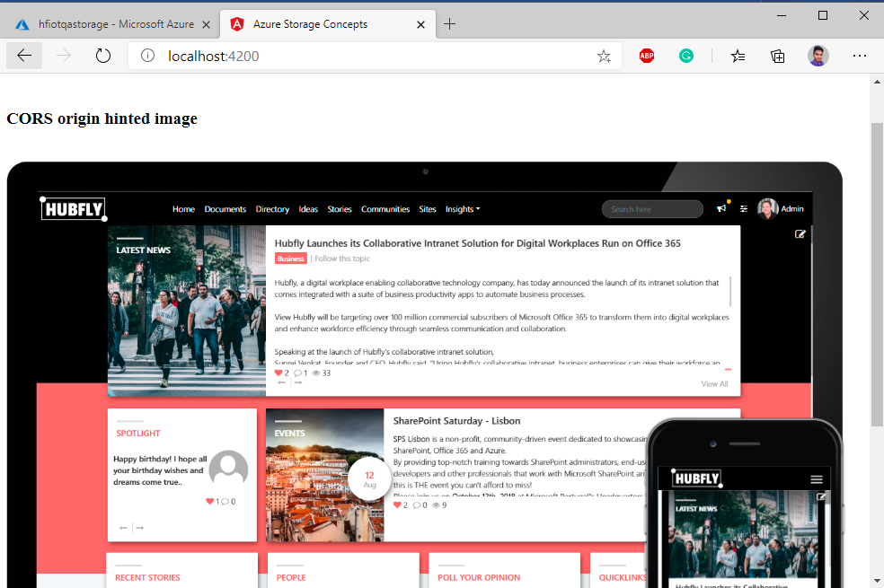884x588 pixels.
Task: Open Documents in Hubfly navigation
Action: 225,209
